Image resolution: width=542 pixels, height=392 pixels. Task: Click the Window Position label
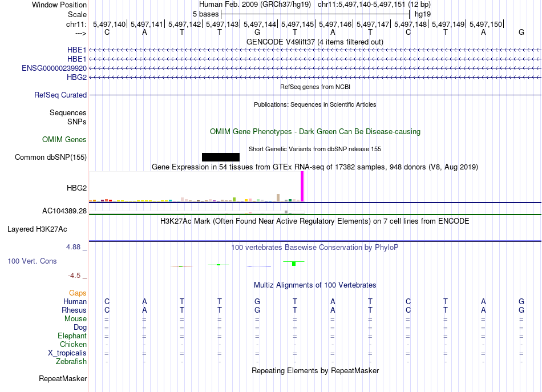[59, 5]
